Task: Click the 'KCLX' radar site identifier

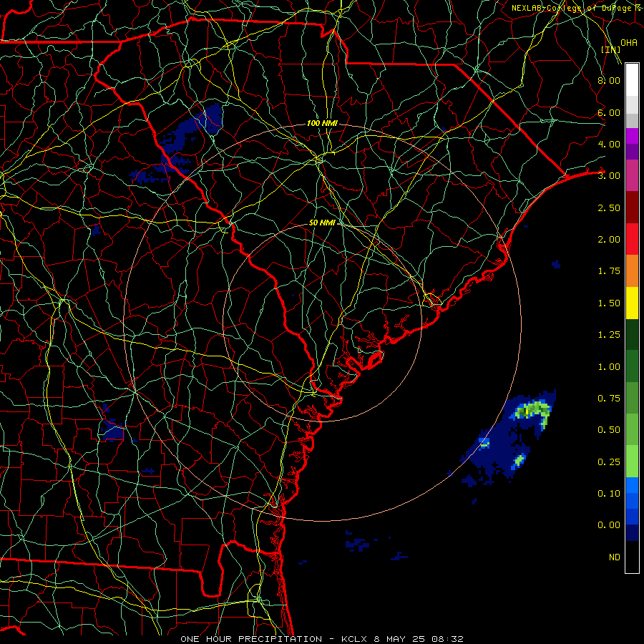Action: 355,639
